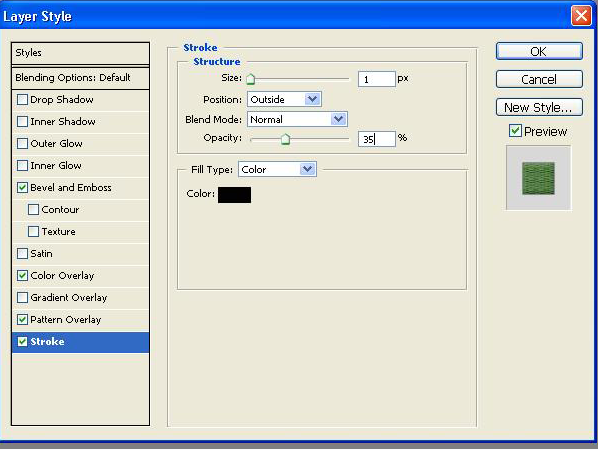Image resolution: width=598 pixels, height=449 pixels.
Task: Focus the Size px input field
Action: click(x=376, y=79)
